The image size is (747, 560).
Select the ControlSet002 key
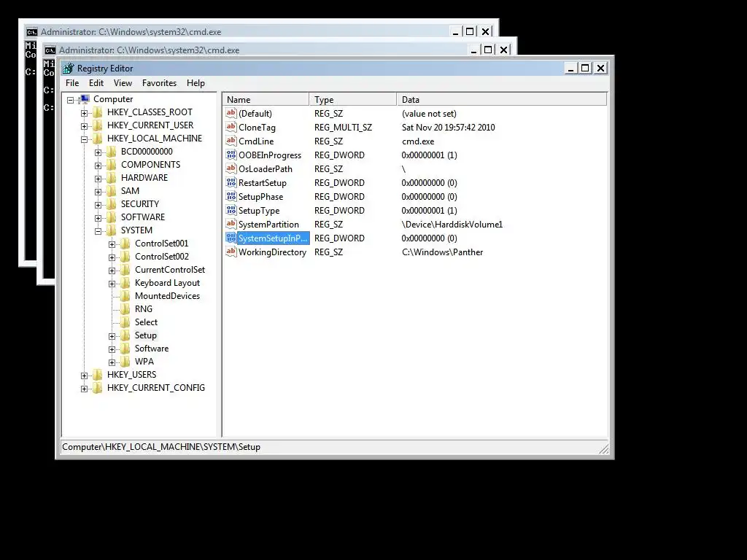pyautogui.click(x=161, y=257)
